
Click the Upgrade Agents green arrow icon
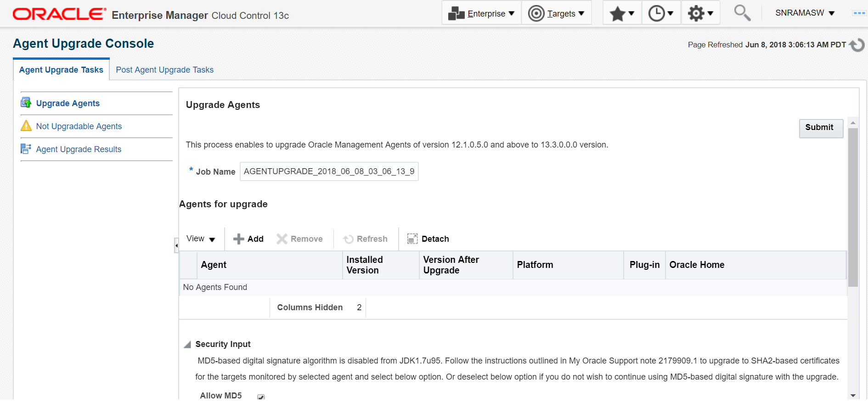click(26, 102)
